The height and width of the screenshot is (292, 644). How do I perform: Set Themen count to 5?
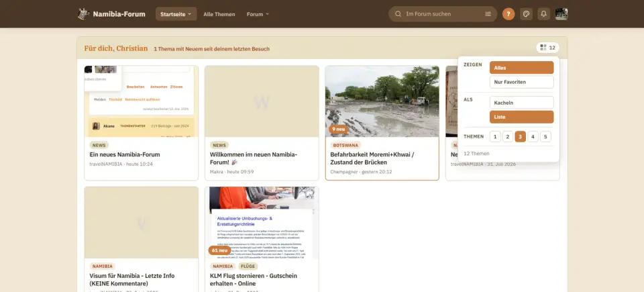click(545, 136)
